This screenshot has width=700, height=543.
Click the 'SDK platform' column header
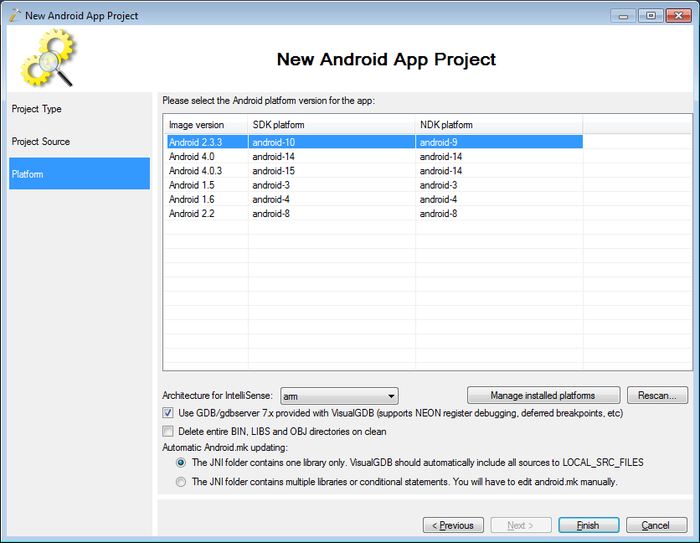click(x=331, y=125)
